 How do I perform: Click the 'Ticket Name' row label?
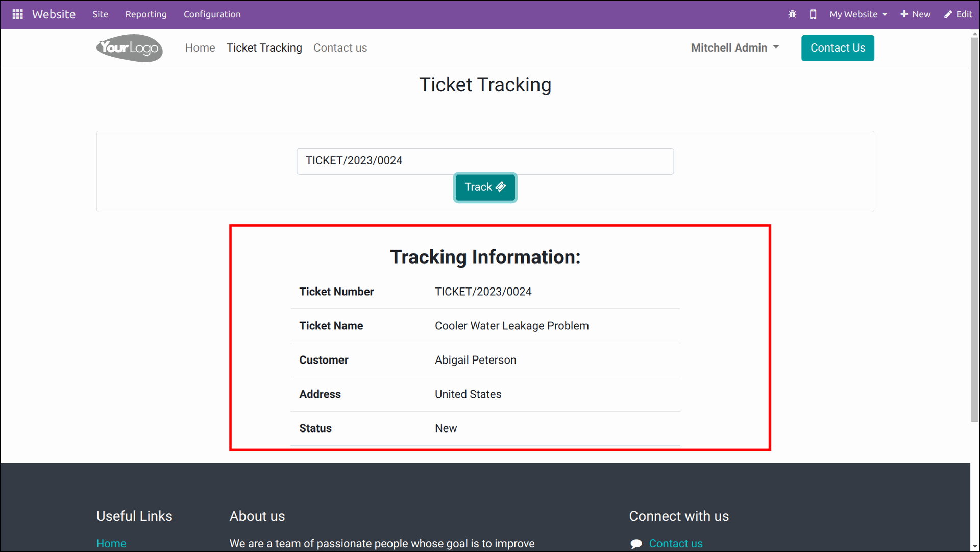(331, 326)
